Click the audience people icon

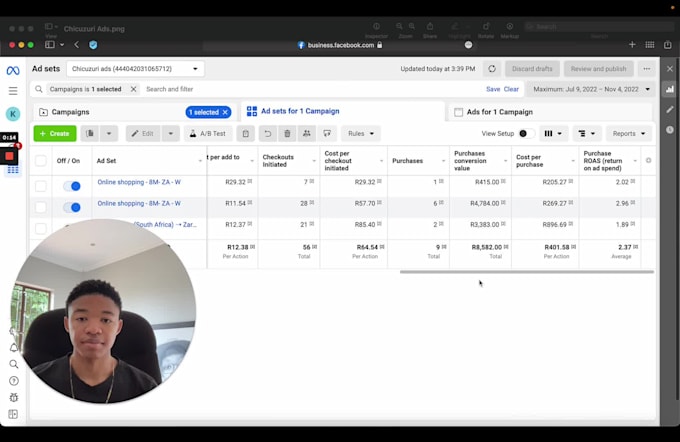tap(307, 134)
